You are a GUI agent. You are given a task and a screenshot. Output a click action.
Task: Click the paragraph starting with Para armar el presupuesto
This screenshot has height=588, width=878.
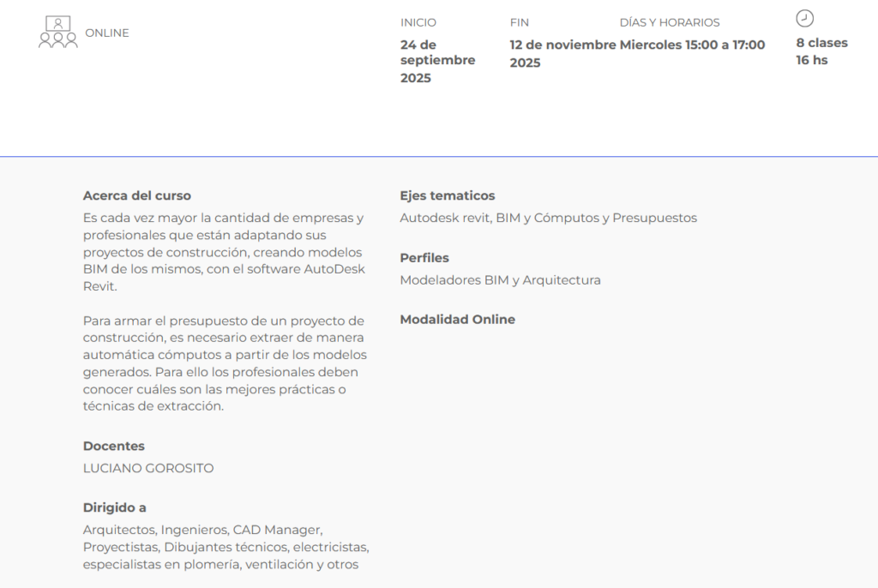(226, 363)
